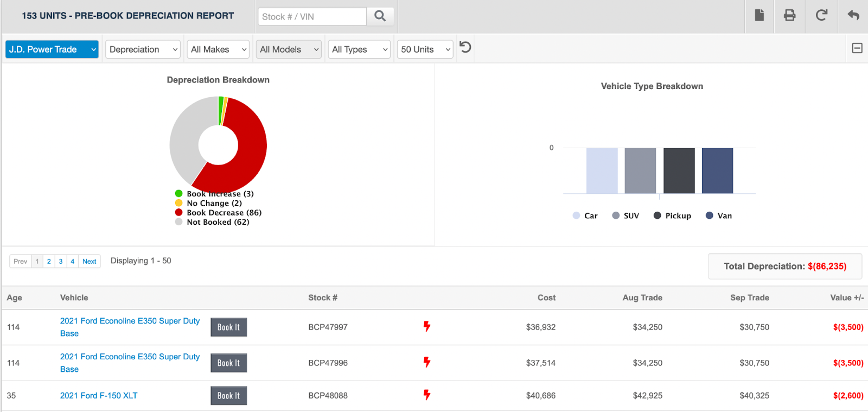The image size is (868, 412).
Task: Click the light blue Car bar
Action: coord(602,170)
